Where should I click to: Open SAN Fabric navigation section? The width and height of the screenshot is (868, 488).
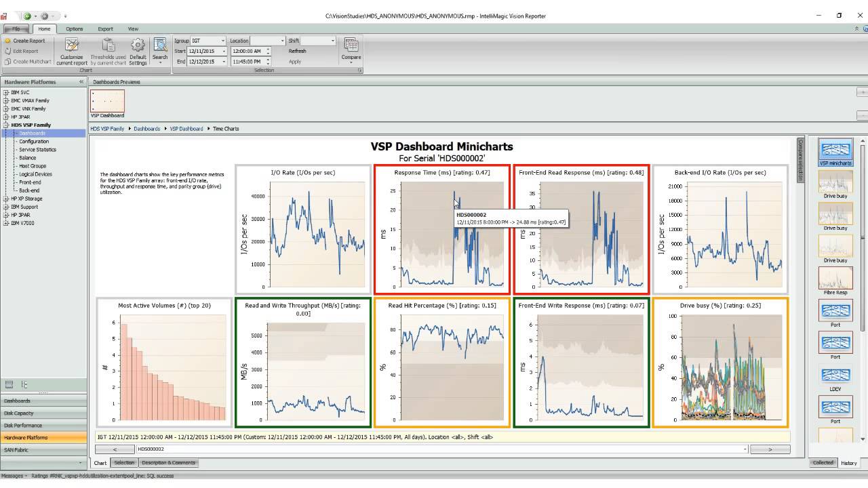43,449
